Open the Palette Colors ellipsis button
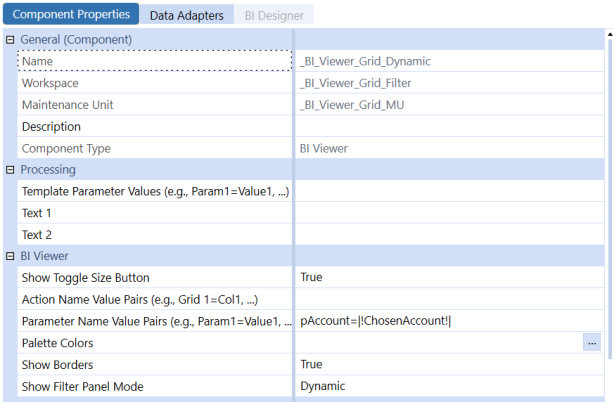Viewport: 614px width, 402px height. point(593,343)
